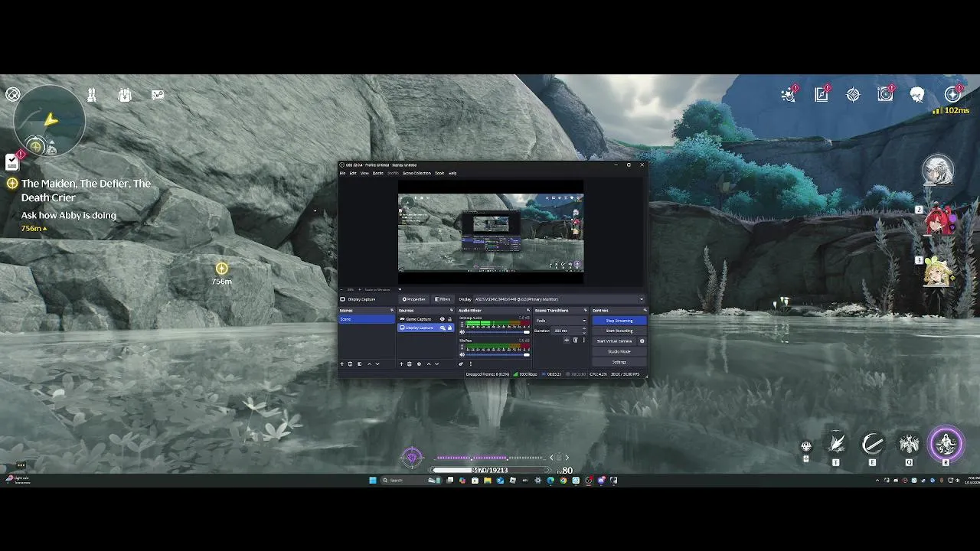Mute Mic/Aux speaker icon
Image resolution: width=980 pixels, height=551 pixels.
coord(462,354)
